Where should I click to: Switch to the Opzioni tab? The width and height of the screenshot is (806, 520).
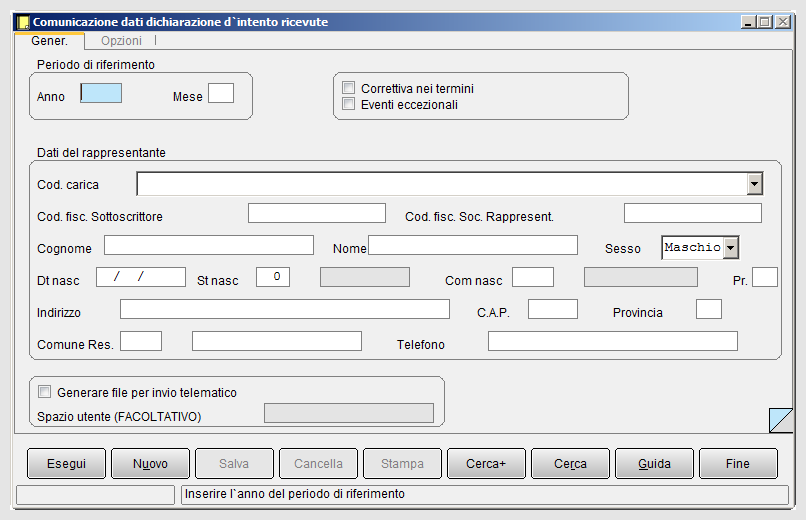coord(121,41)
